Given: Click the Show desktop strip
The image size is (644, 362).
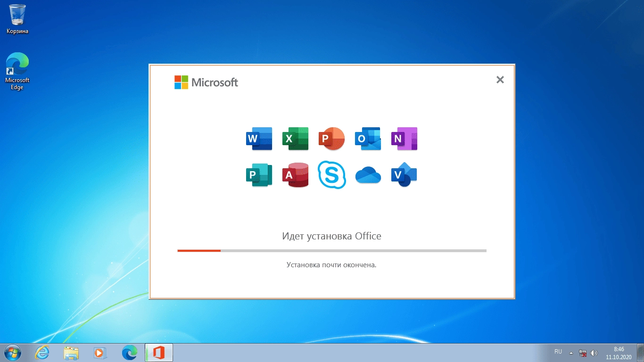Looking at the screenshot, I should [640, 353].
